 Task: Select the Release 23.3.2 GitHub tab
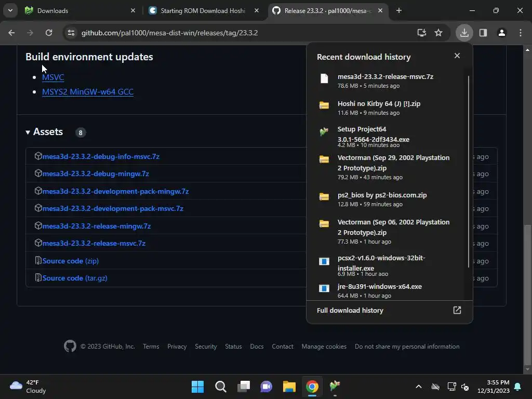pyautogui.click(x=327, y=10)
